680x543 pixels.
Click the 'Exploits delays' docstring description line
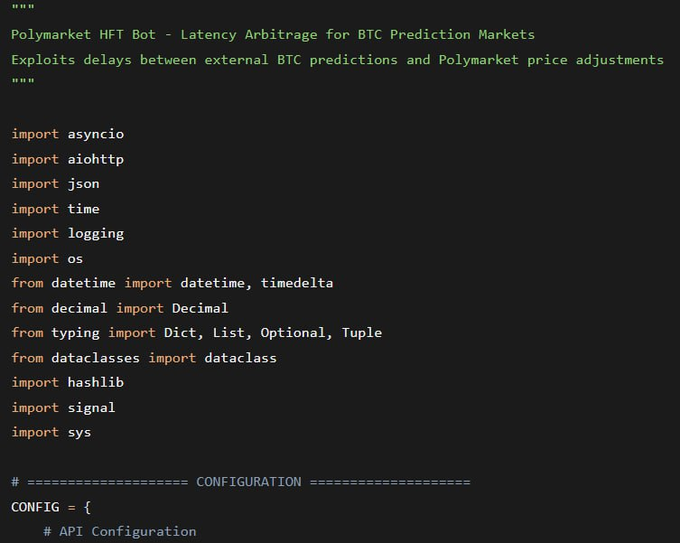click(337, 59)
